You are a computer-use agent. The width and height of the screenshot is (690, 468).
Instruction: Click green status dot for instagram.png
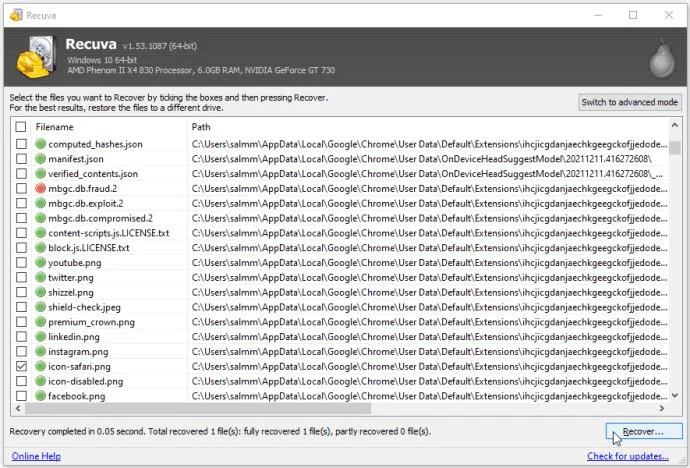tap(40, 351)
